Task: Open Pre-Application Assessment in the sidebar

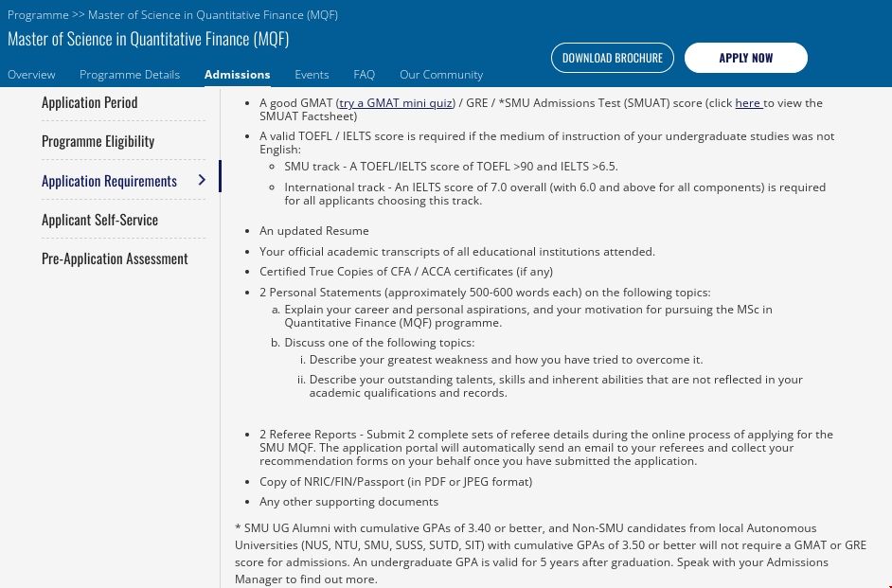Action: pyautogui.click(x=115, y=258)
